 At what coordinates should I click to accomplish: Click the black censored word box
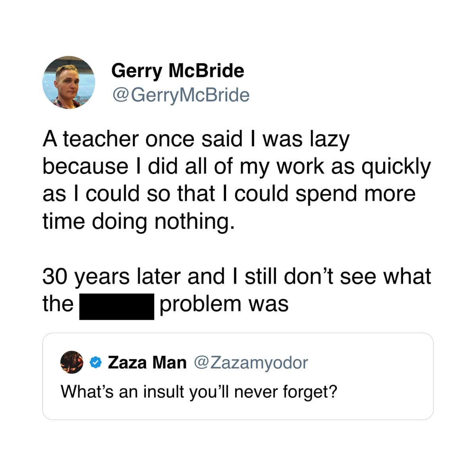117,307
